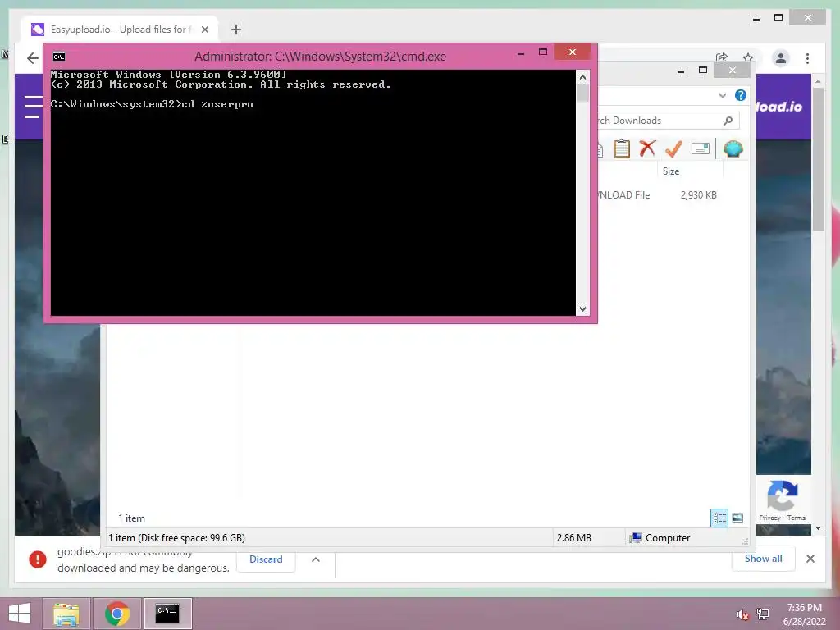Open the Chrome profile avatar

click(781, 58)
